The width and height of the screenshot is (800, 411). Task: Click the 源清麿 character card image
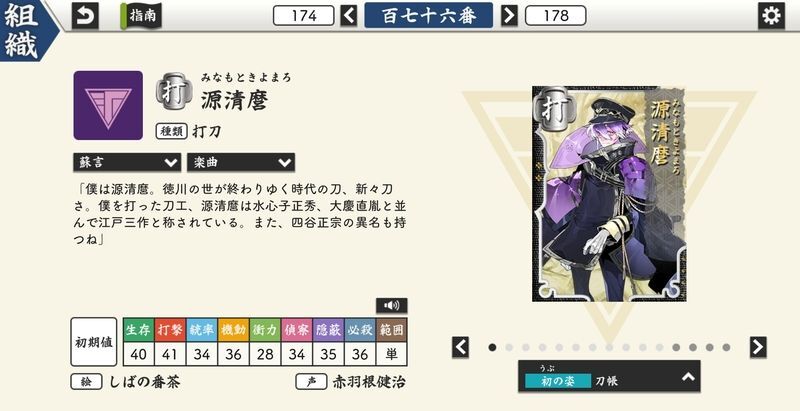coord(609,194)
